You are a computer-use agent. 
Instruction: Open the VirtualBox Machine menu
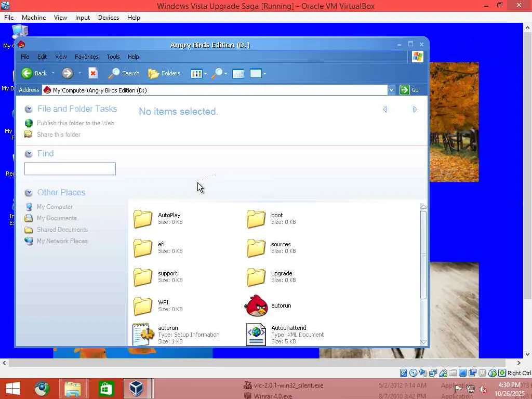[x=34, y=18]
